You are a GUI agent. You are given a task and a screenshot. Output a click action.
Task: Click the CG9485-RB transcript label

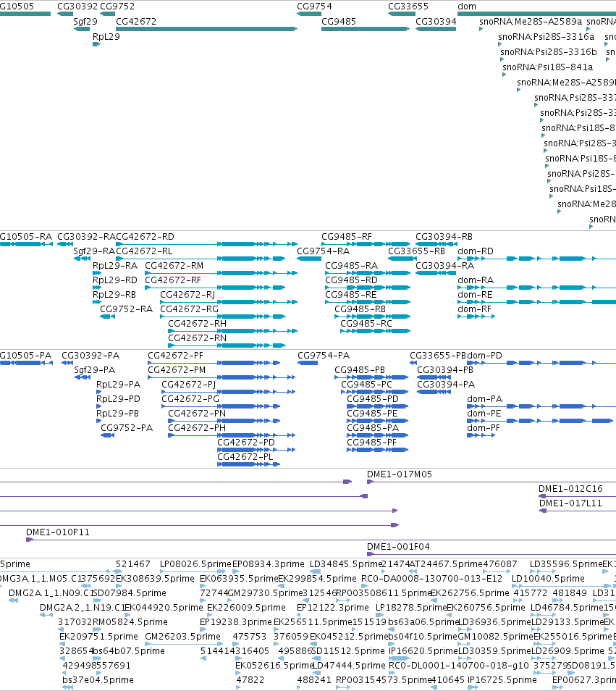pos(360,309)
